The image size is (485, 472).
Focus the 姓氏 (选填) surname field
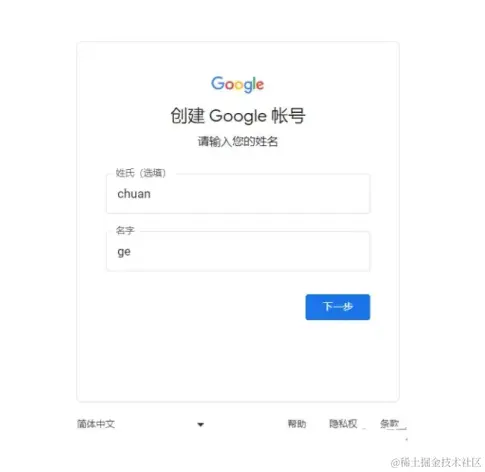(x=238, y=194)
